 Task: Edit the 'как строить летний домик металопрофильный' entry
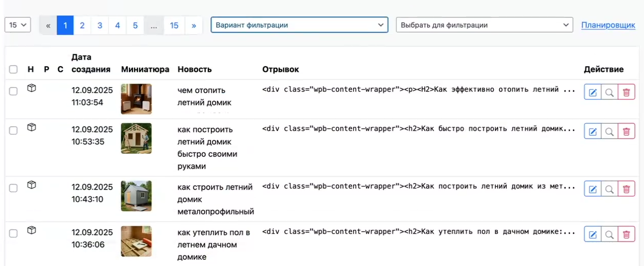click(x=593, y=190)
